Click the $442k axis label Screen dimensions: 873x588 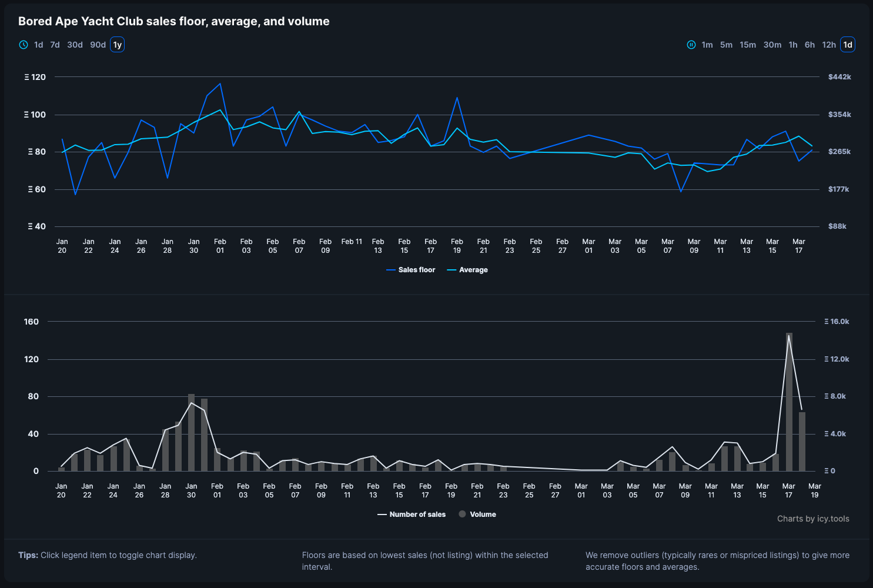point(839,77)
